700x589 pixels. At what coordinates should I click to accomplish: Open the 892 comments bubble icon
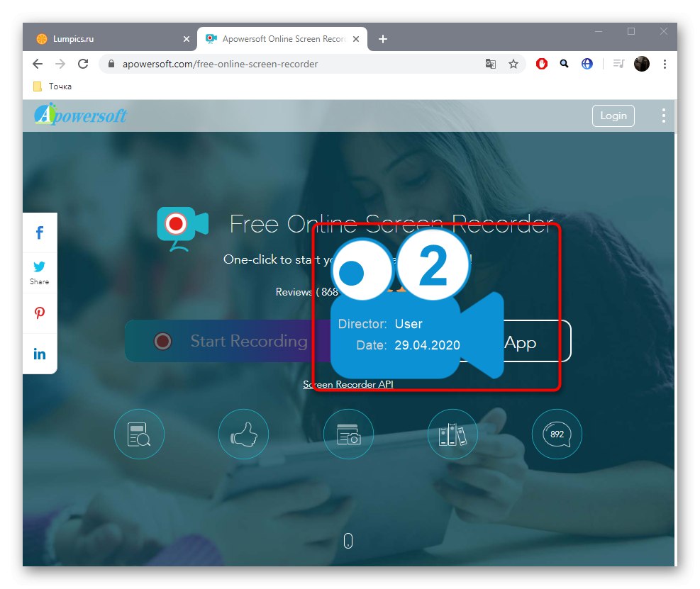[x=557, y=434]
